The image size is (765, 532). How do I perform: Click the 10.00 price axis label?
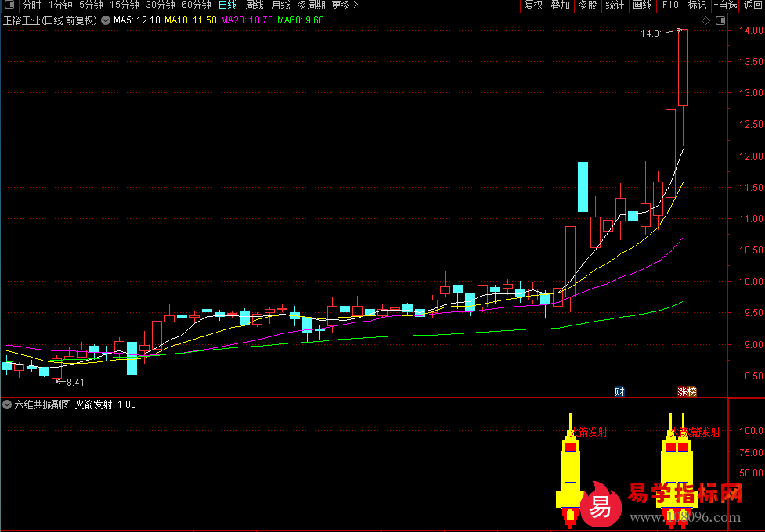[751, 282]
